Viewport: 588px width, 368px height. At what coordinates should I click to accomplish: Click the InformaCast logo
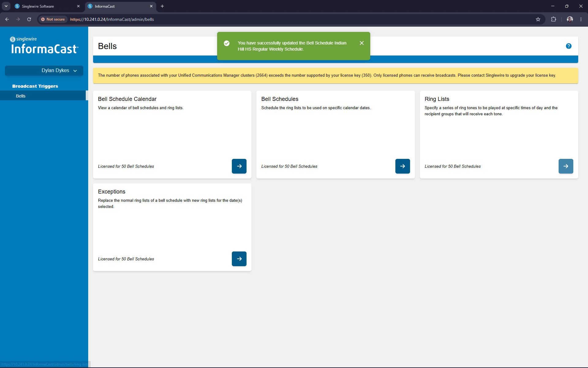(44, 45)
